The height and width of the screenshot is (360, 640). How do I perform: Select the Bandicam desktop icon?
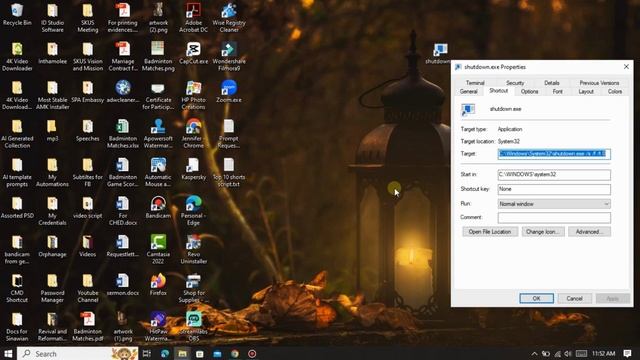tap(158, 207)
